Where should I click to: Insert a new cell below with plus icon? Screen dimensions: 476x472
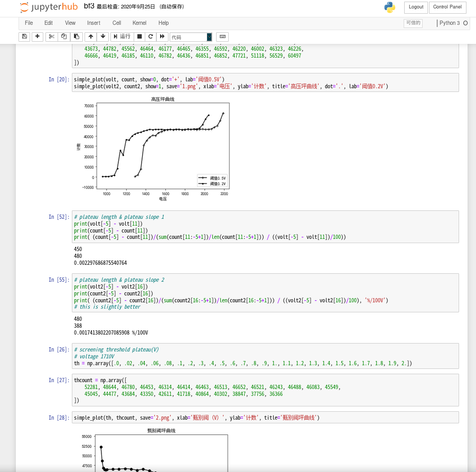(x=38, y=36)
